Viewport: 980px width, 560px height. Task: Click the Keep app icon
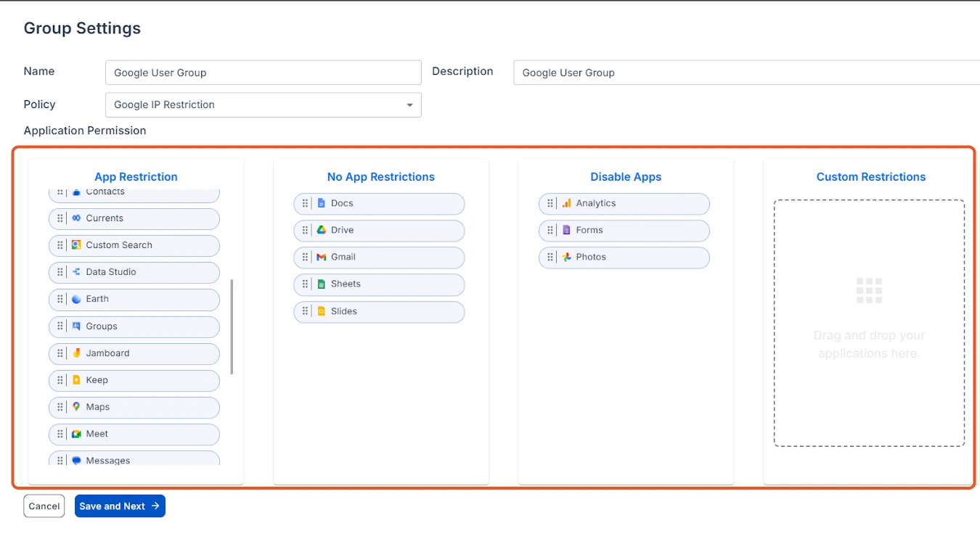(x=76, y=380)
